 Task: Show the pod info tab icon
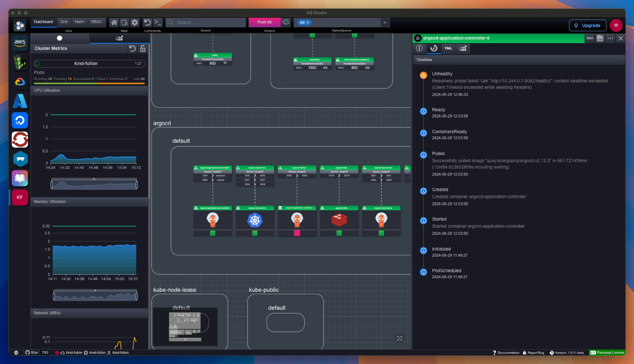point(419,48)
